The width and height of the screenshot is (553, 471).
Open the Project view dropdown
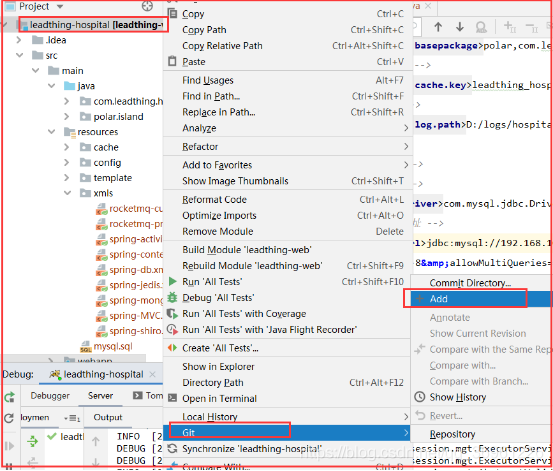click(60, 6)
